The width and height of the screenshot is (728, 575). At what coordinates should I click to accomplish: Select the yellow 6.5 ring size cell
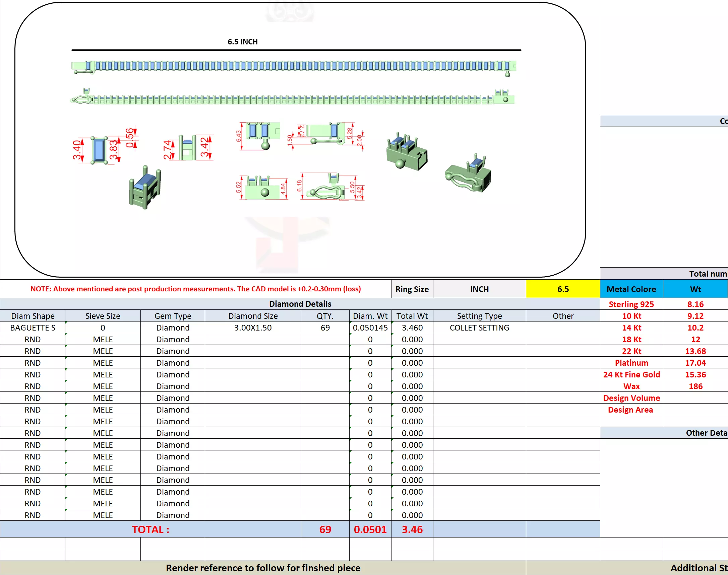pyautogui.click(x=563, y=289)
